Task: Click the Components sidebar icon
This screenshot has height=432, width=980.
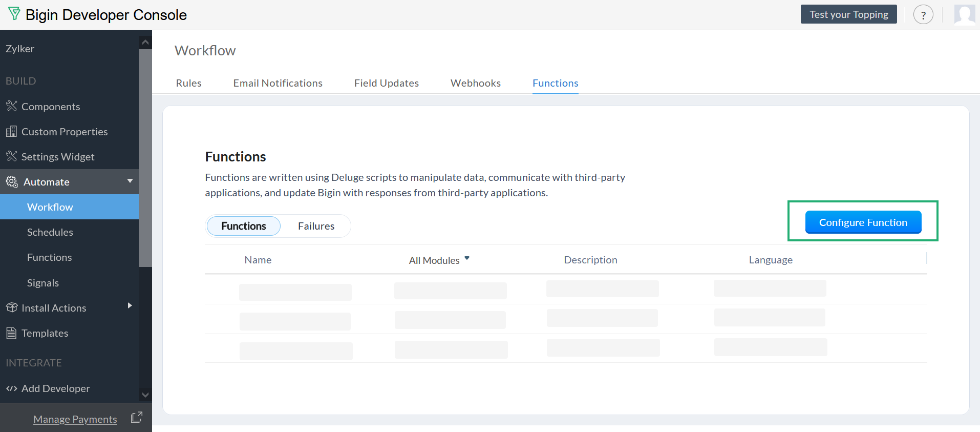Action: pyautogui.click(x=11, y=106)
